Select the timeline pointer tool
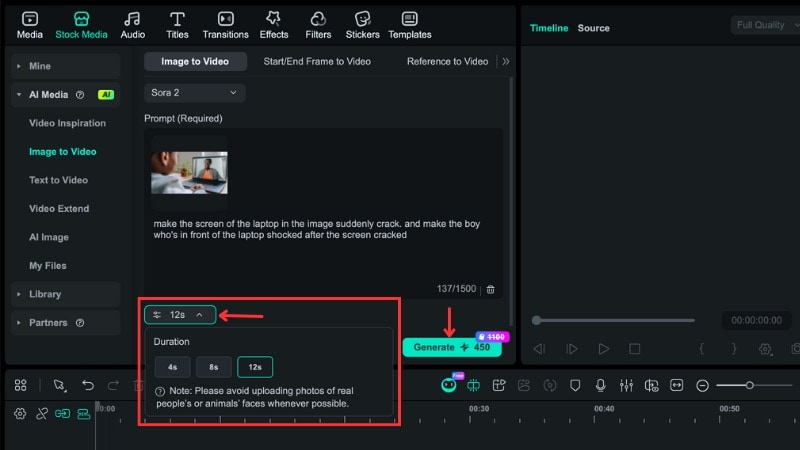The height and width of the screenshot is (450, 800). coord(60,385)
